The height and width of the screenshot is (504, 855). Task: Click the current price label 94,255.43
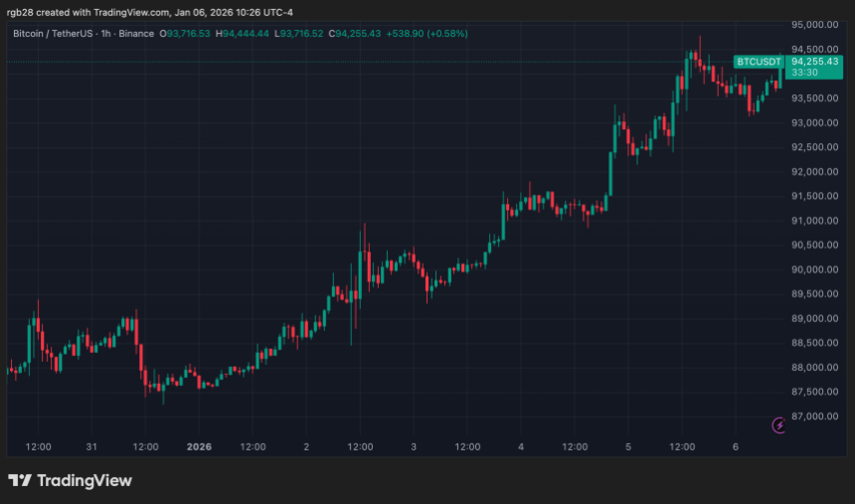click(x=816, y=62)
